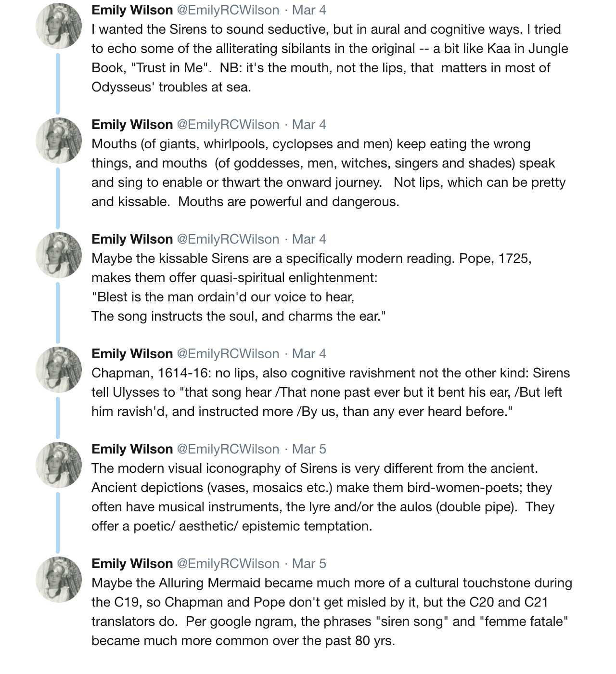Open the @EmilyRCWilson handle on the "Chapman, 1614-16" tweet

228,354
